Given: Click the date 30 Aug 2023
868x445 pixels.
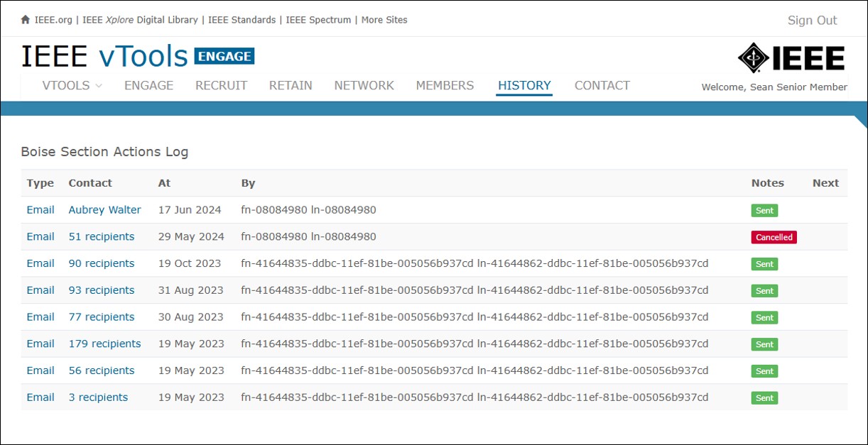Looking at the screenshot, I should coord(191,317).
